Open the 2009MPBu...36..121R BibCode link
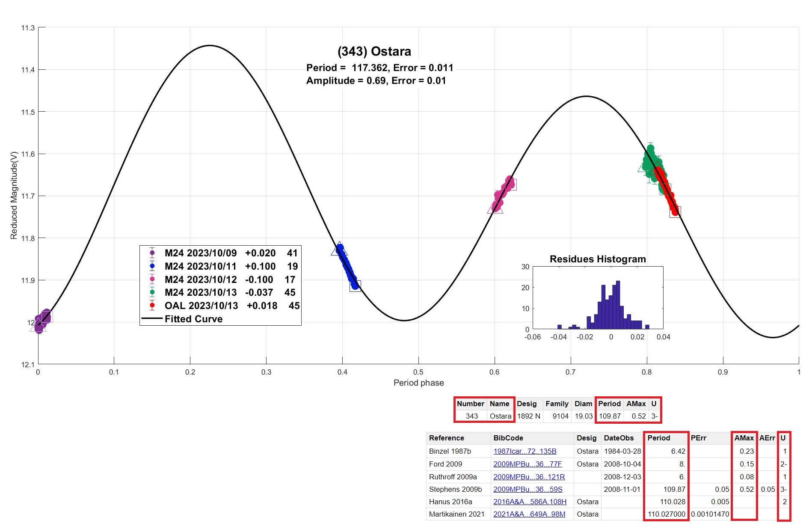This screenshot has width=812, height=532. pos(529,477)
